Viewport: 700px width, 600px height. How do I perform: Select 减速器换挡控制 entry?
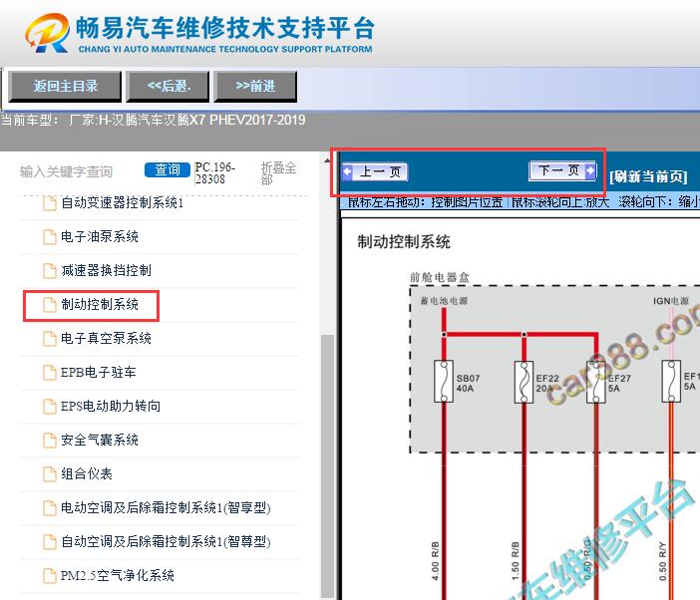107,270
